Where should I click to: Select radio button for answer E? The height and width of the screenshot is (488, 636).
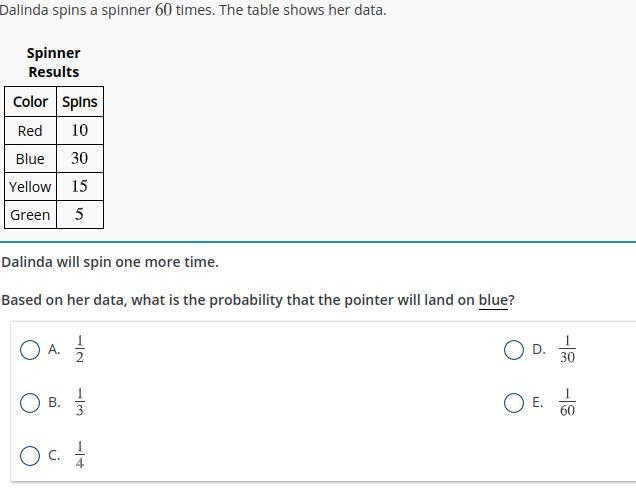coord(514,403)
